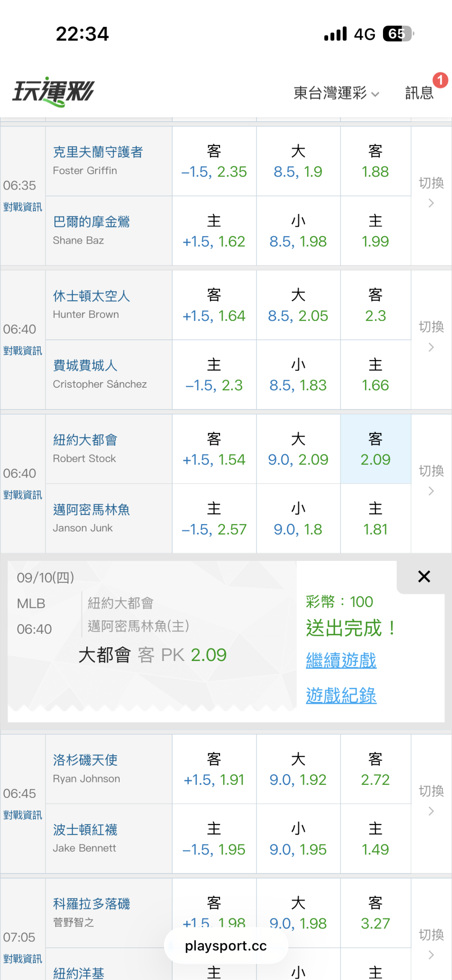Expand 切換 arrow for Houston vs Philadelphia game

pyautogui.click(x=431, y=336)
